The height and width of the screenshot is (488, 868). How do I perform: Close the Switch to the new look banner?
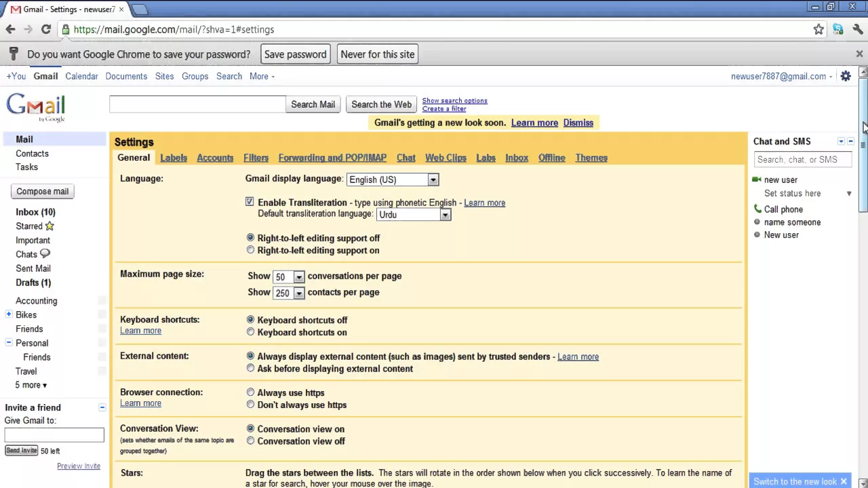[x=844, y=481]
